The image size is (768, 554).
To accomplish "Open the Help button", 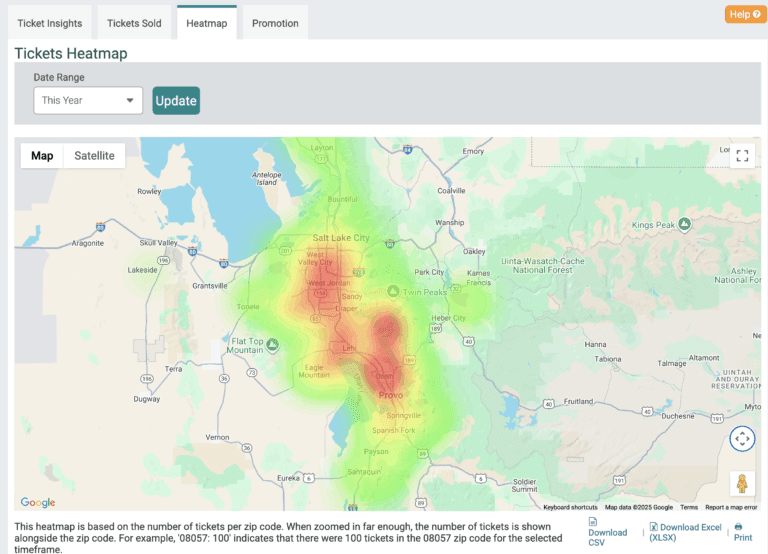I will (745, 14).
